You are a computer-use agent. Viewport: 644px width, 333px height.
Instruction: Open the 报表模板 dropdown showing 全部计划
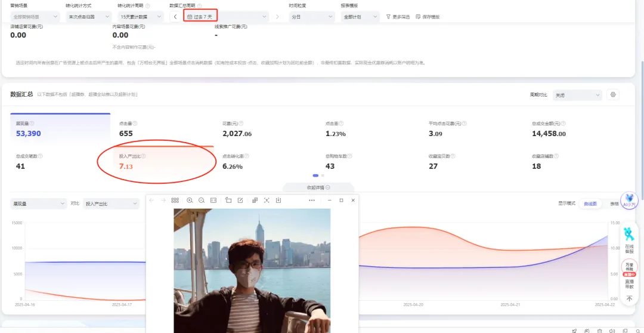click(x=360, y=17)
